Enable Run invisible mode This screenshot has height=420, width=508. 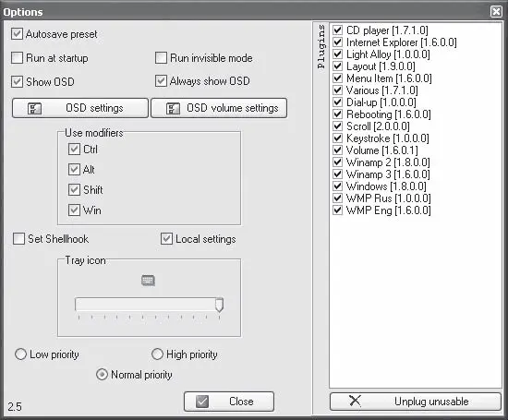pos(161,58)
